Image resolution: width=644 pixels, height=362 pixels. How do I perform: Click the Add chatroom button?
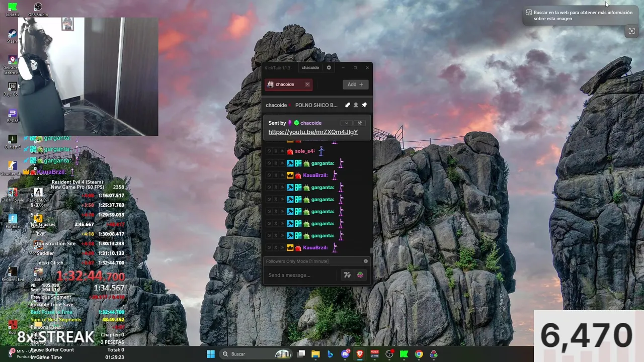(355, 84)
